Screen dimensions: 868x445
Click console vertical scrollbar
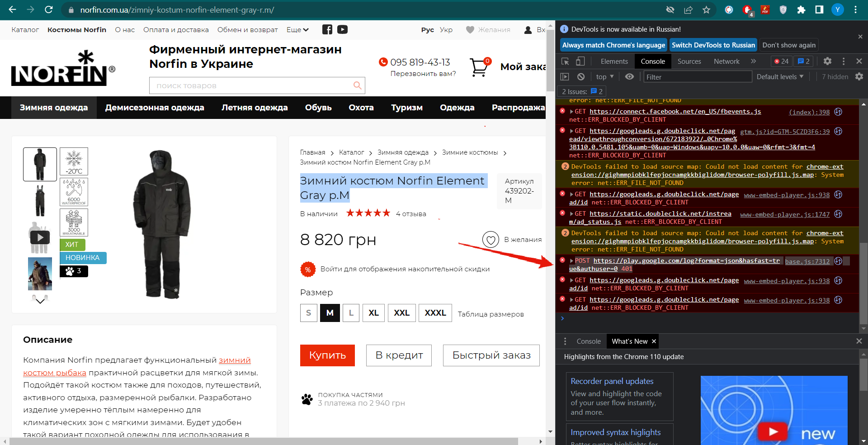pos(863,284)
